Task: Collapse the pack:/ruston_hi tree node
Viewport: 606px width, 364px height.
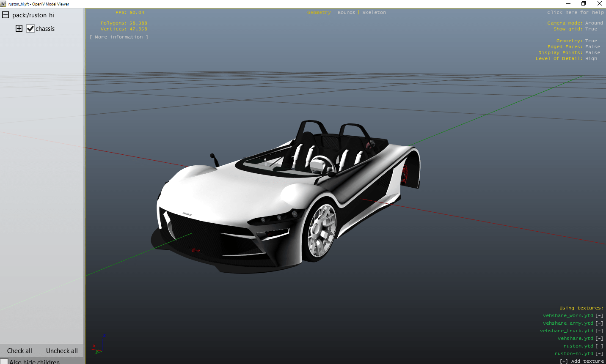Action: coord(6,15)
